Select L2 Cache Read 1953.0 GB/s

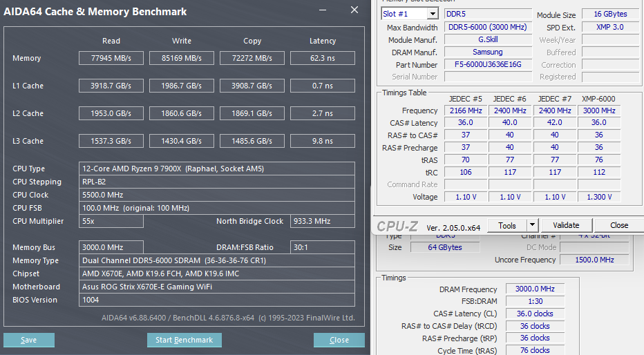click(111, 113)
